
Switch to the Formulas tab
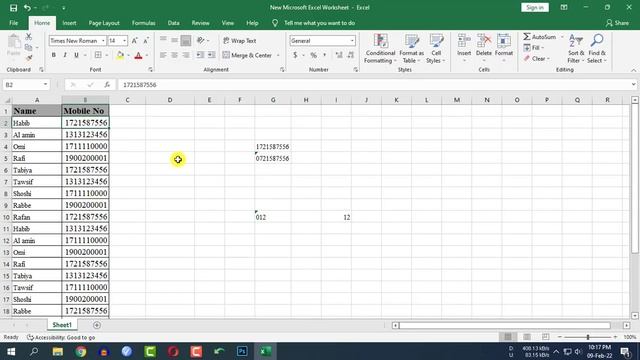pyautogui.click(x=144, y=23)
